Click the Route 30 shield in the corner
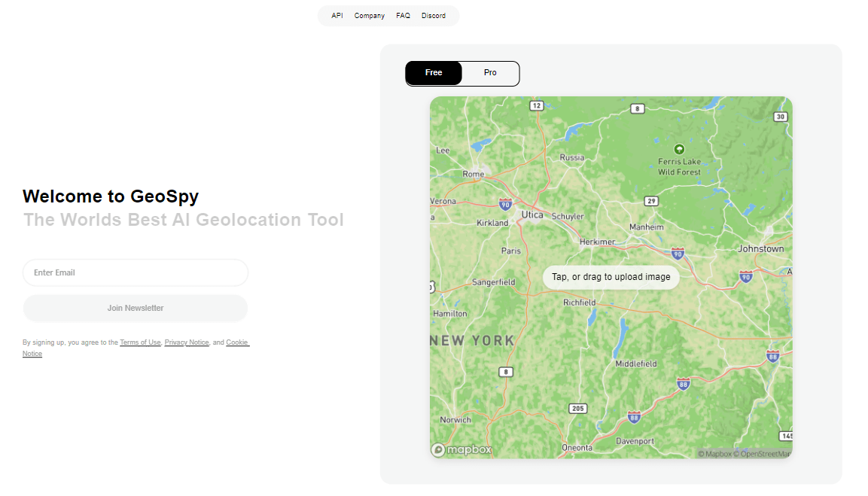This screenshot has height=496, width=868. click(x=780, y=117)
